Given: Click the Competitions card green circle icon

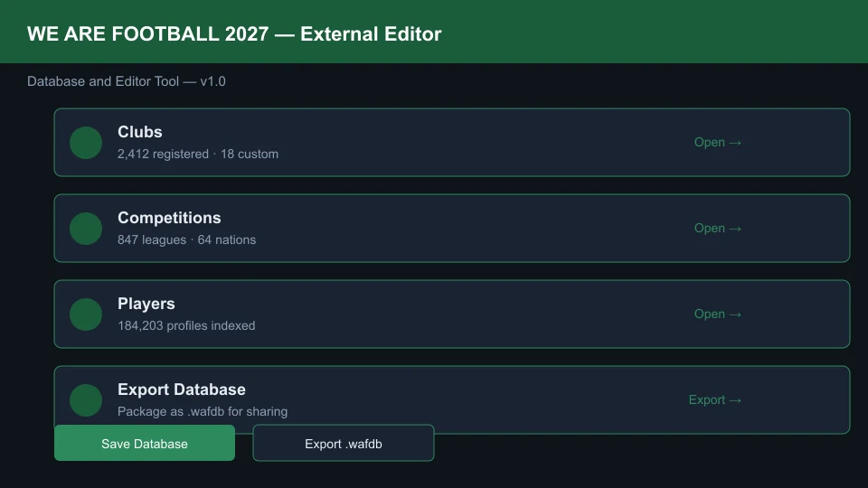Looking at the screenshot, I should [86, 229].
